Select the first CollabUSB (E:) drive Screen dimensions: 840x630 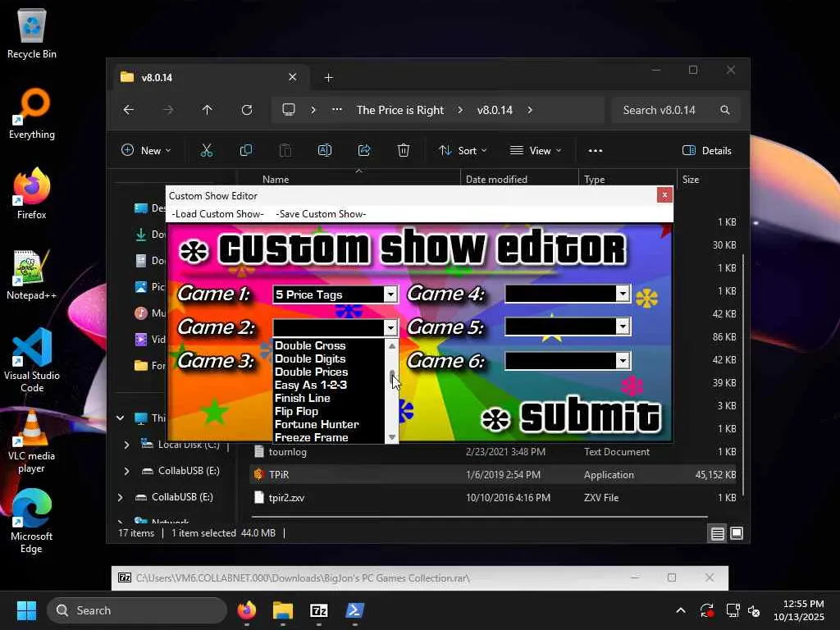coord(189,471)
